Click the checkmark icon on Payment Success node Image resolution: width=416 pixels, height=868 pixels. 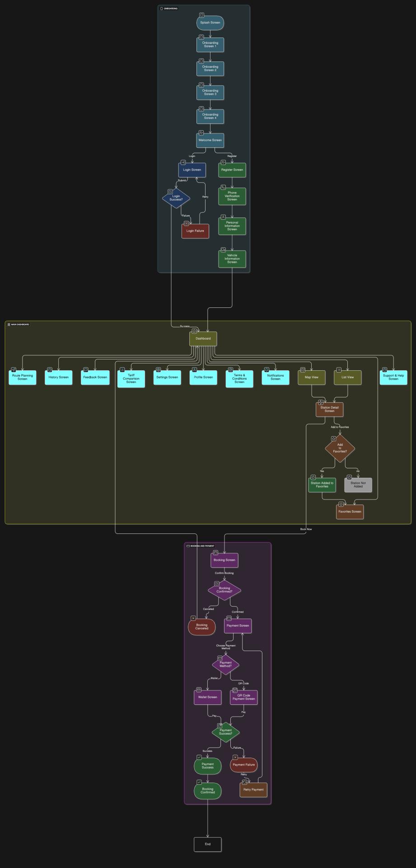[199, 757]
